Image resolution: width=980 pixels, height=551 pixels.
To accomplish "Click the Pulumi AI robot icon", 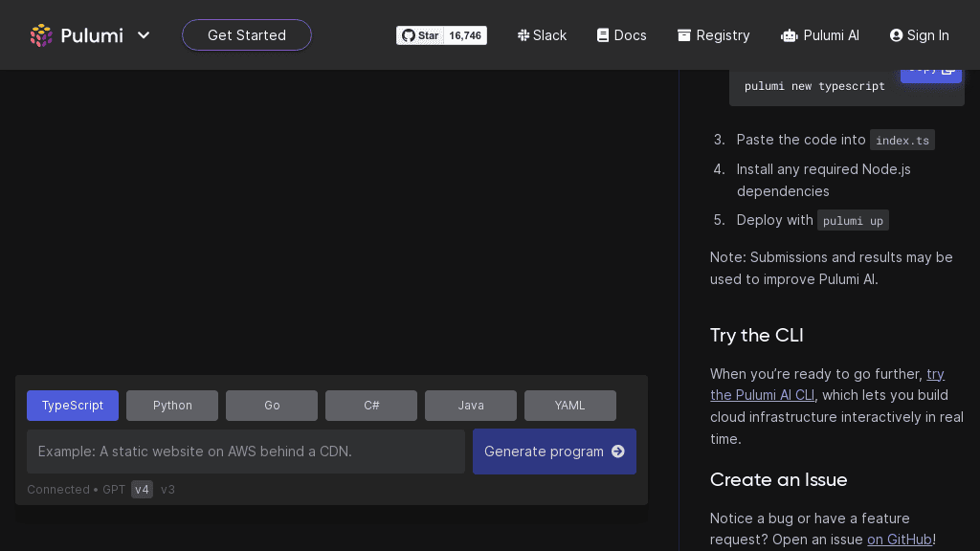I will pos(790,35).
